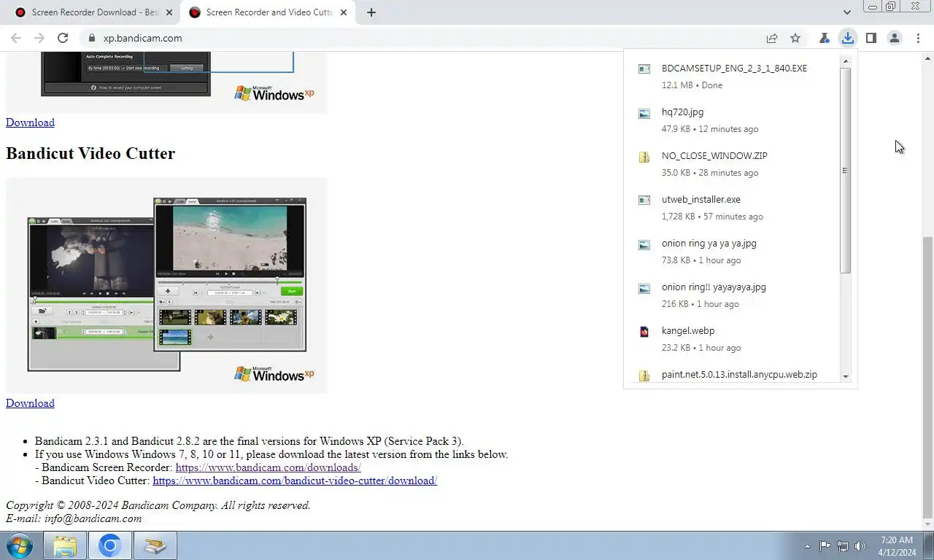Click Bandicut Video Cutter heading
Screen dimensions: 934x560
[x=90, y=154]
